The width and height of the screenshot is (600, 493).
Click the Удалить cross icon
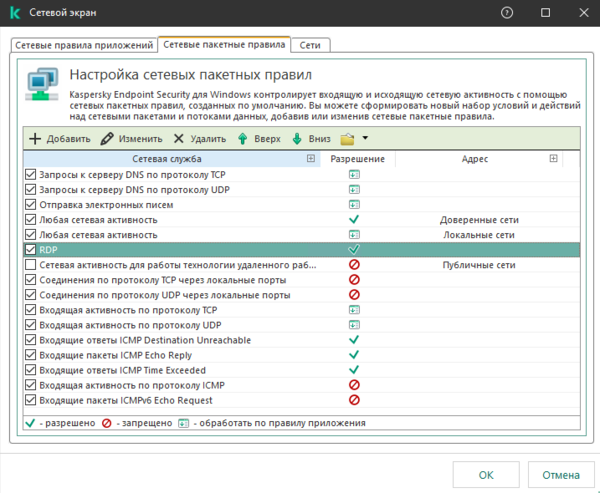179,139
